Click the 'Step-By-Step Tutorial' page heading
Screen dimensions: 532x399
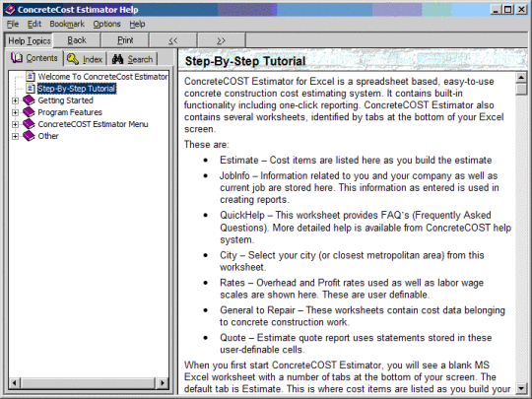[x=245, y=61]
